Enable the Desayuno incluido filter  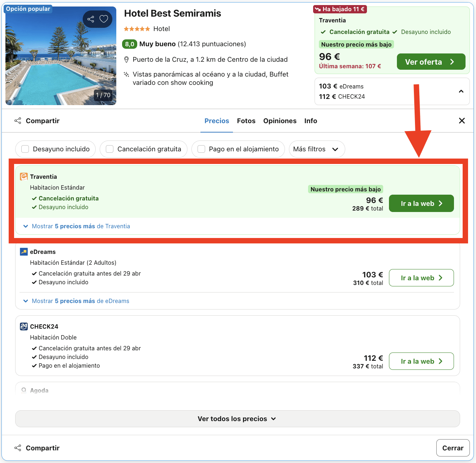point(25,149)
